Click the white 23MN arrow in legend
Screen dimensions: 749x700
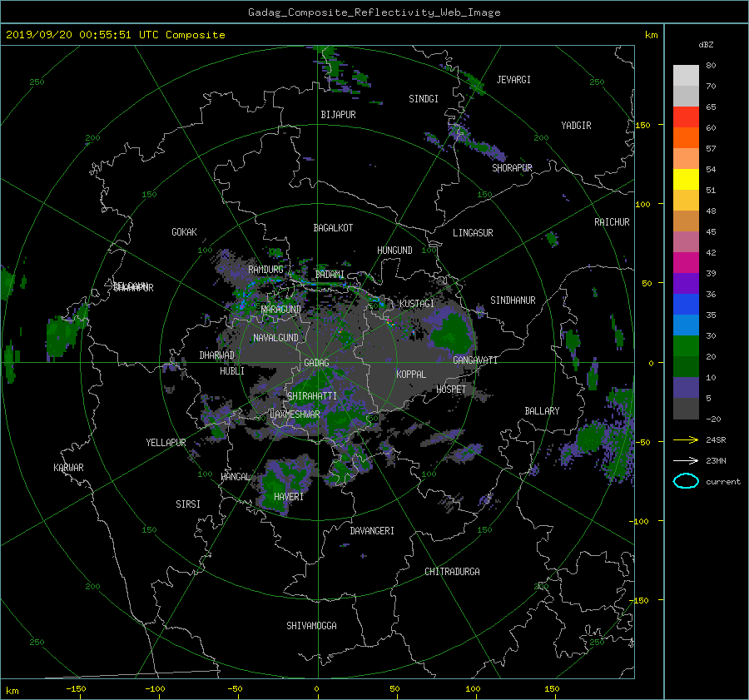pos(686,460)
